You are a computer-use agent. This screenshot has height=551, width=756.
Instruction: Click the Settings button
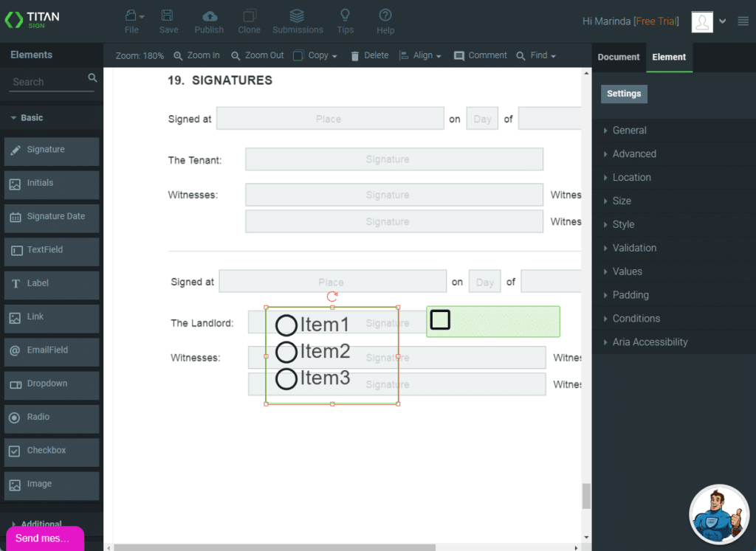(x=624, y=94)
